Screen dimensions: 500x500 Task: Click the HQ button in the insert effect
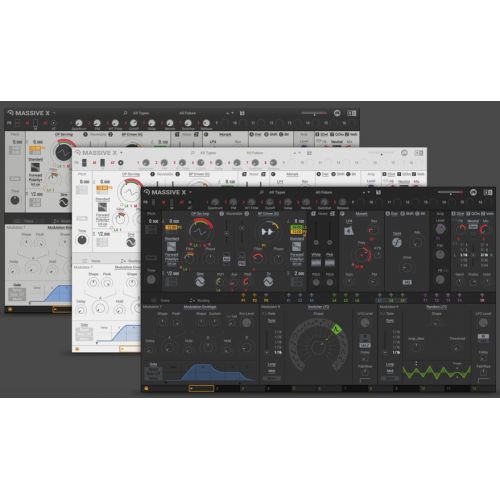tap(407, 282)
